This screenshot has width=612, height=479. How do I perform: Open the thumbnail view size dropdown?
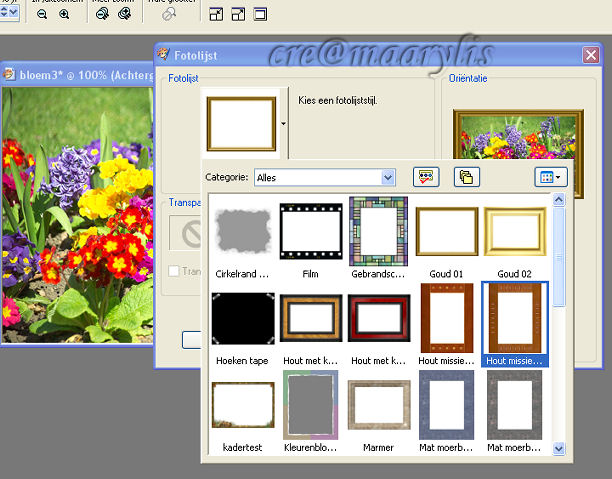[x=551, y=177]
